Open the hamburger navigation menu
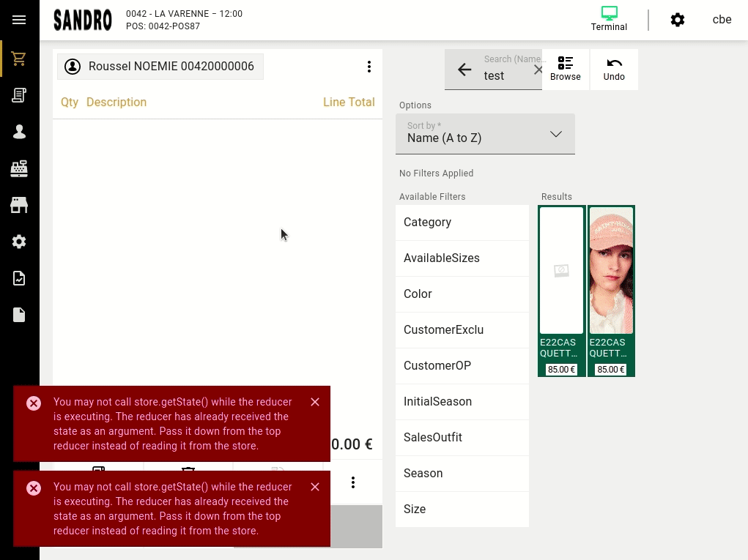This screenshot has width=748, height=560. [x=19, y=20]
